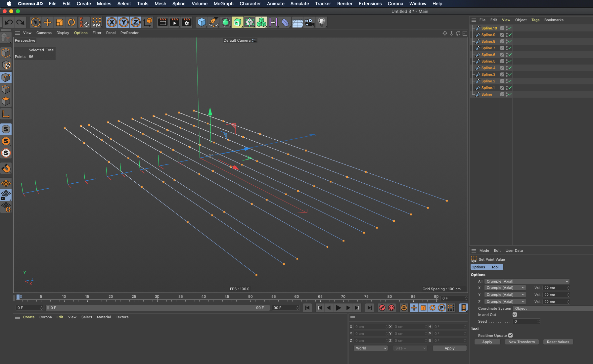This screenshot has height=364, width=593.
Task: Click Render View clapperboard icon
Action: click(x=162, y=22)
